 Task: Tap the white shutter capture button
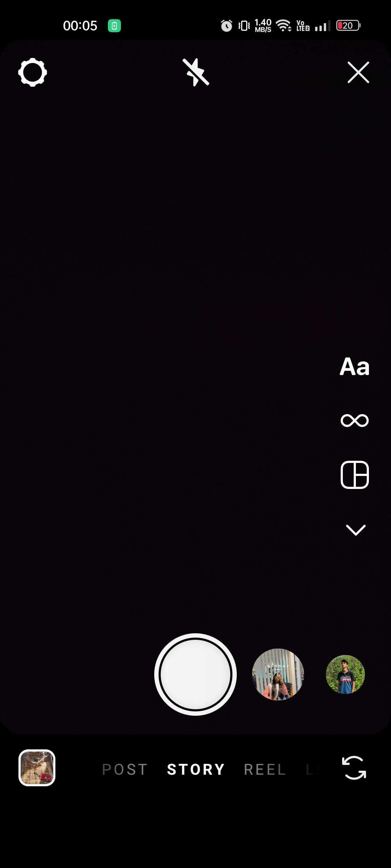(x=195, y=674)
